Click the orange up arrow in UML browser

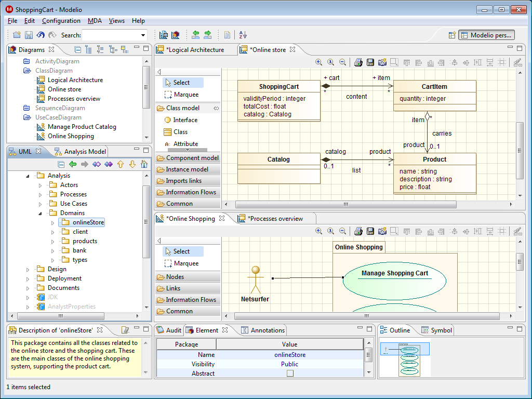click(x=121, y=164)
